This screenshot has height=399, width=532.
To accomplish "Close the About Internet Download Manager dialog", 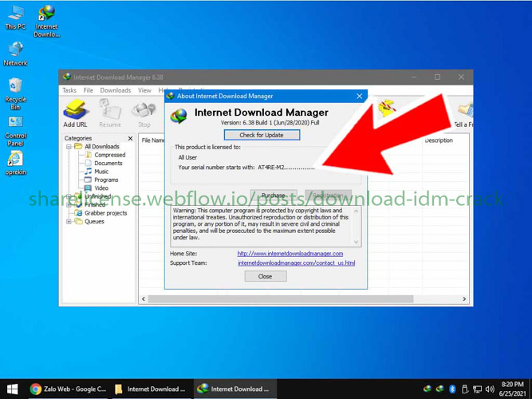I will coord(359,96).
